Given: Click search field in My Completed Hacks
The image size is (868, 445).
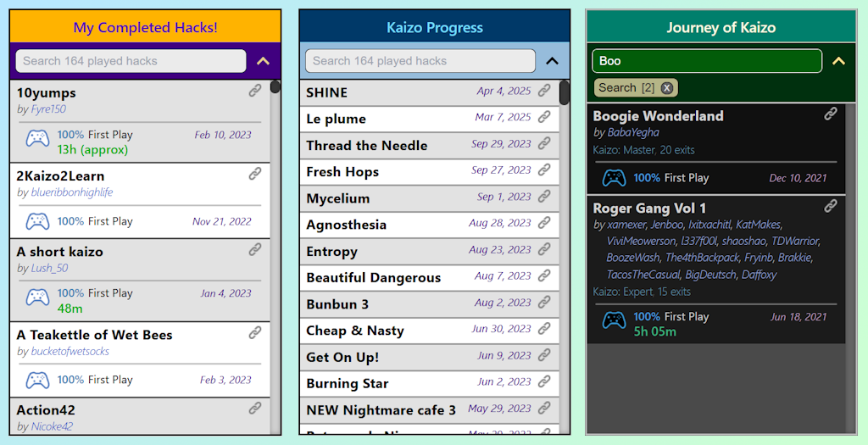Looking at the screenshot, I should click(x=130, y=61).
